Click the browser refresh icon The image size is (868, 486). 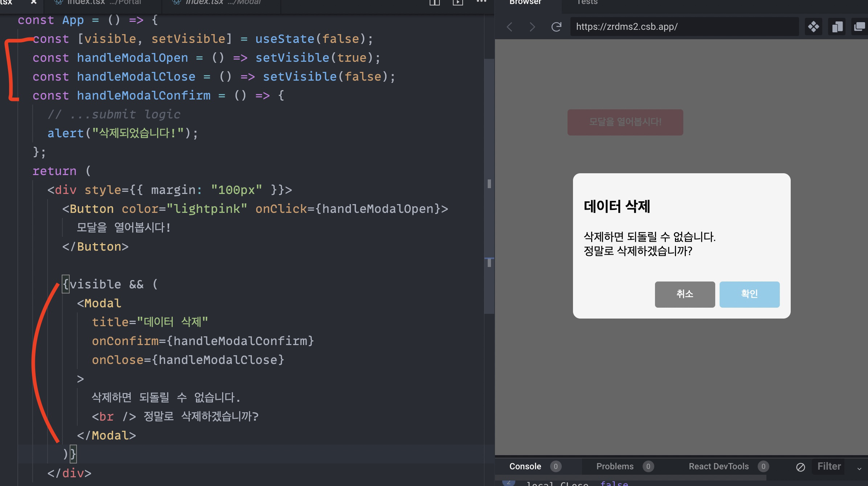tap(556, 27)
